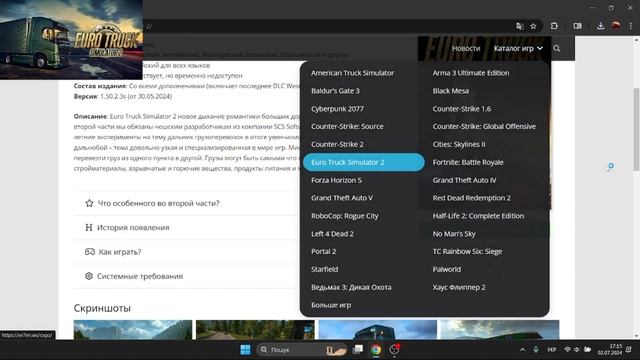
Task: Open Forza Horizon 5 entry
Action: coord(336,180)
